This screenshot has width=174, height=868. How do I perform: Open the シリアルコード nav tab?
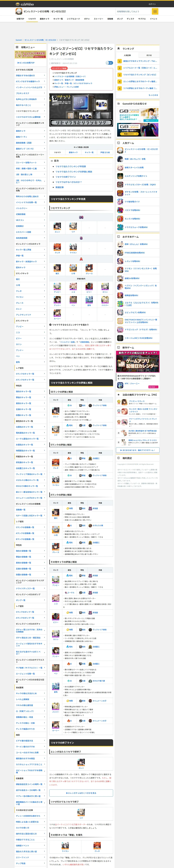(x=73, y=19)
